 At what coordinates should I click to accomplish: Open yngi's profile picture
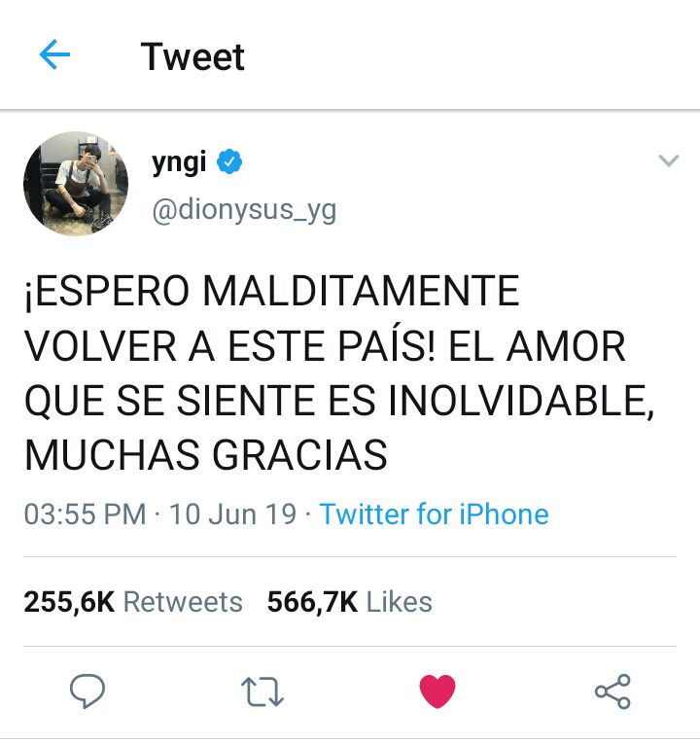[76, 184]
